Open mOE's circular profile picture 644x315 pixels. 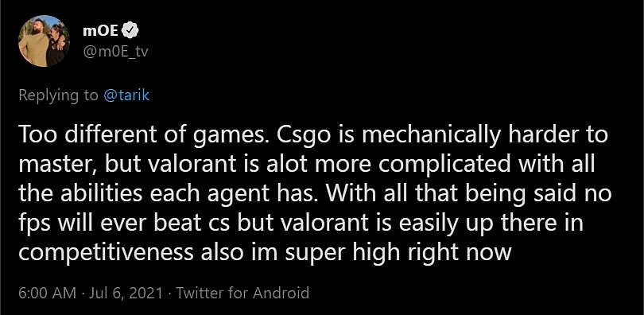click(x=44, y=41)
